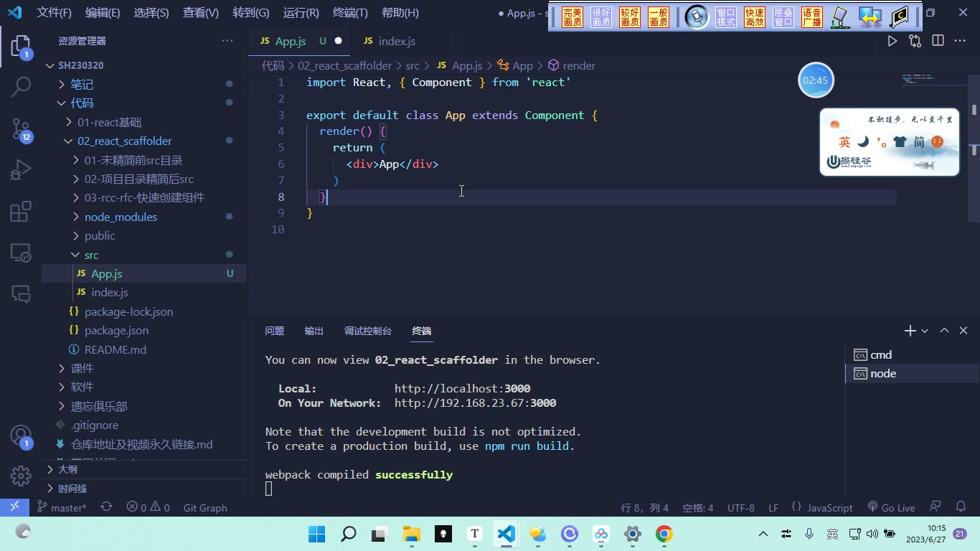This screenshot has height=551, width=980.
Task: Click the synchronize changes icon in status bar
Action: [x=106, y=507]
